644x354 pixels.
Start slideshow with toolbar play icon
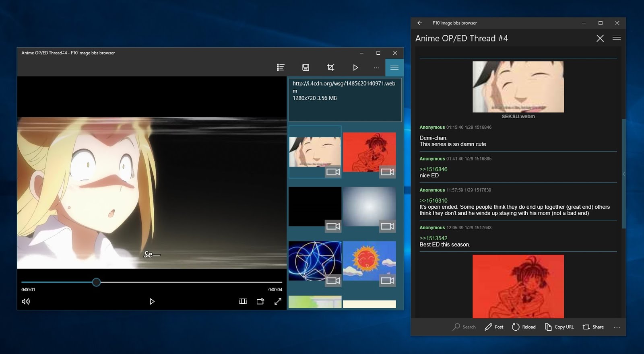click(x=355, y=68)
